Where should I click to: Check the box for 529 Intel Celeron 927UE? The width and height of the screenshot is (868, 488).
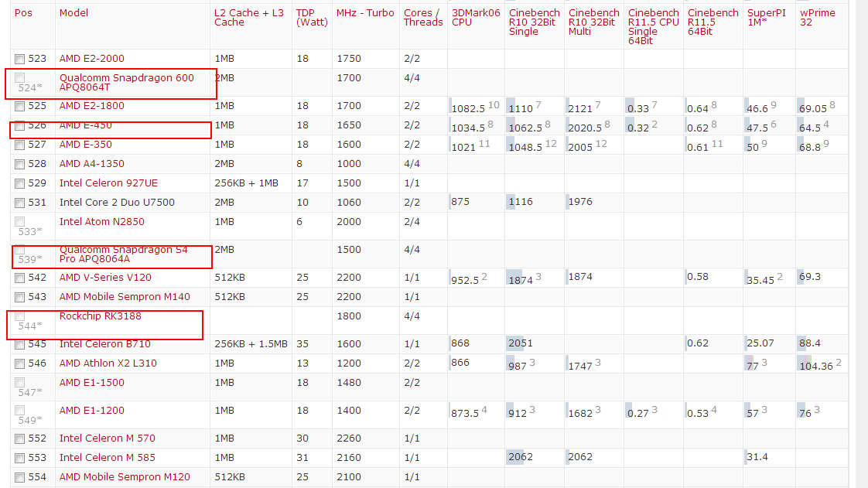pos(20,183)
